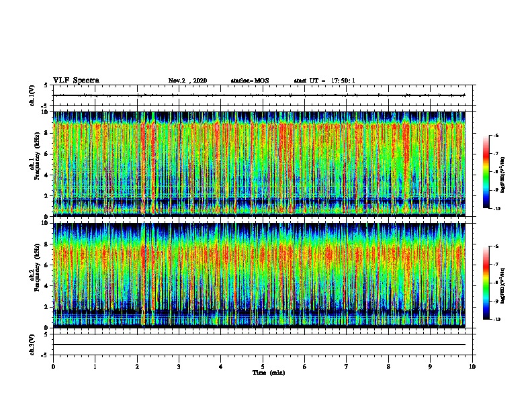Click the "ch.3(V)" waveform axis label

[32, 345]
